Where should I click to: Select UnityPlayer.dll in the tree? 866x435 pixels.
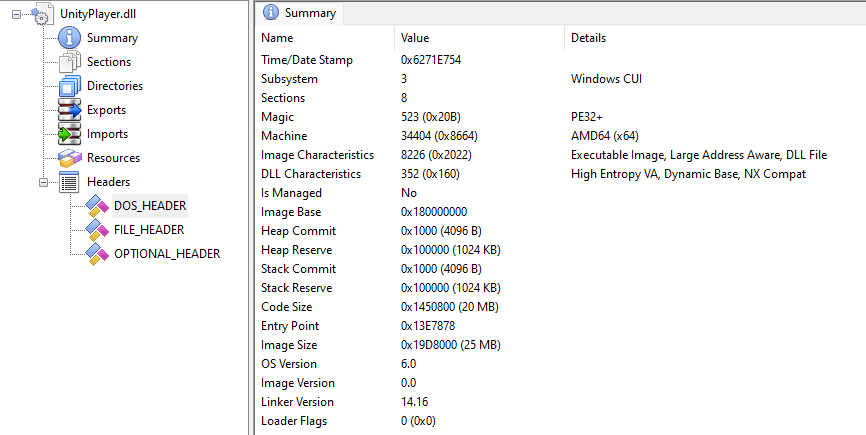[98, 14]
